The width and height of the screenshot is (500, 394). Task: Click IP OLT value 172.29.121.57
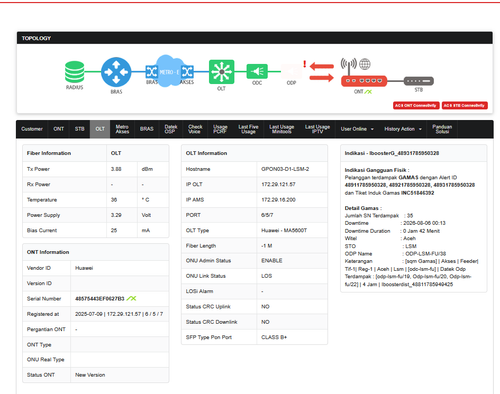278,184
